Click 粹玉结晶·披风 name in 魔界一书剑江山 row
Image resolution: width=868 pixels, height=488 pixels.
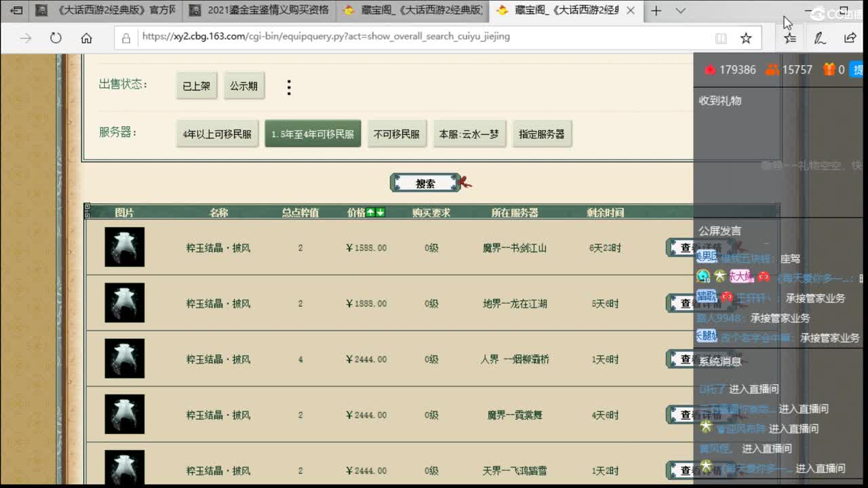(218, 248)
